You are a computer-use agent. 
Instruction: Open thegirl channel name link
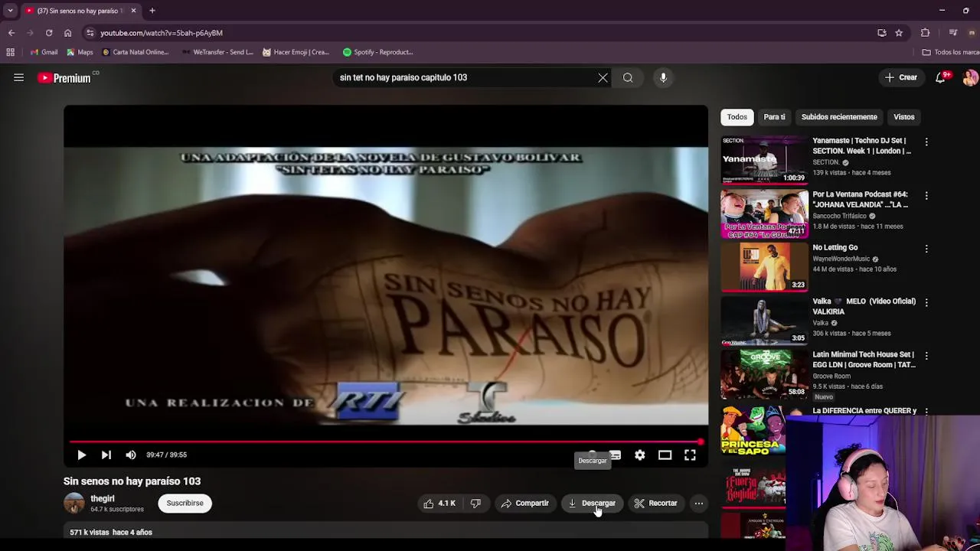[103, 498]
